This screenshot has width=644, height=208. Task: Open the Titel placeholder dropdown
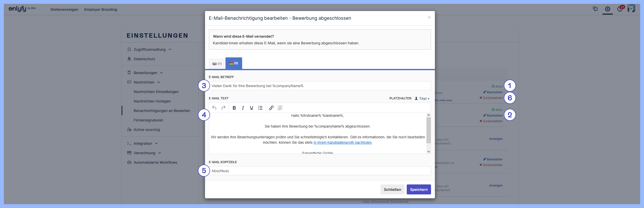[x=422, y=99]
